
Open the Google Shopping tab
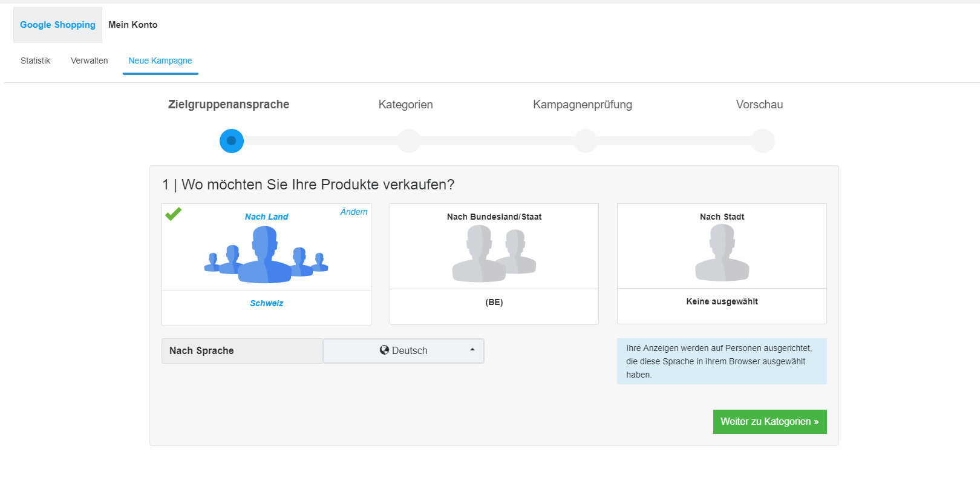click(x=57, y=25)
